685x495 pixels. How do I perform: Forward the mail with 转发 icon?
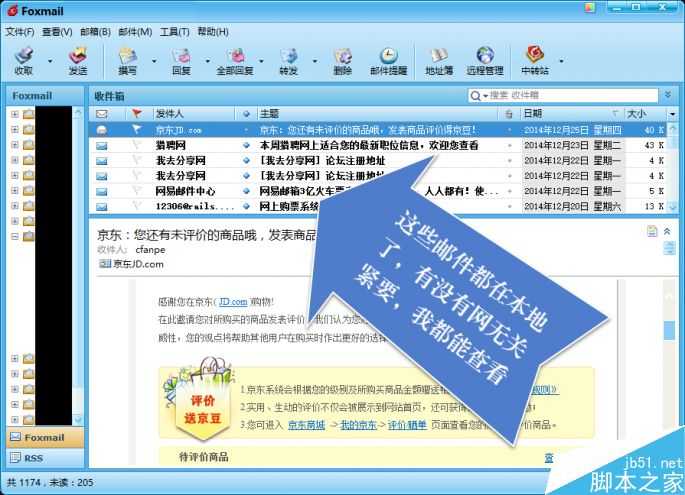coord(289,58)
